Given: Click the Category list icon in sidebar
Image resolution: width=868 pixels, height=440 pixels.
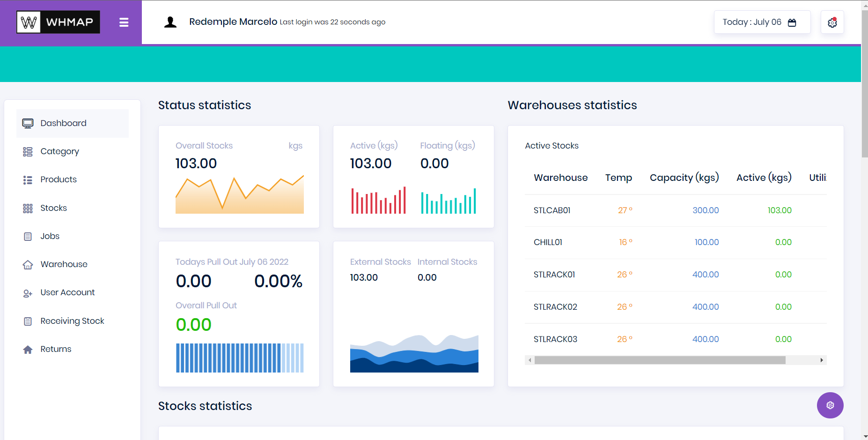Looking at the screenshot, I should point(28,152).
